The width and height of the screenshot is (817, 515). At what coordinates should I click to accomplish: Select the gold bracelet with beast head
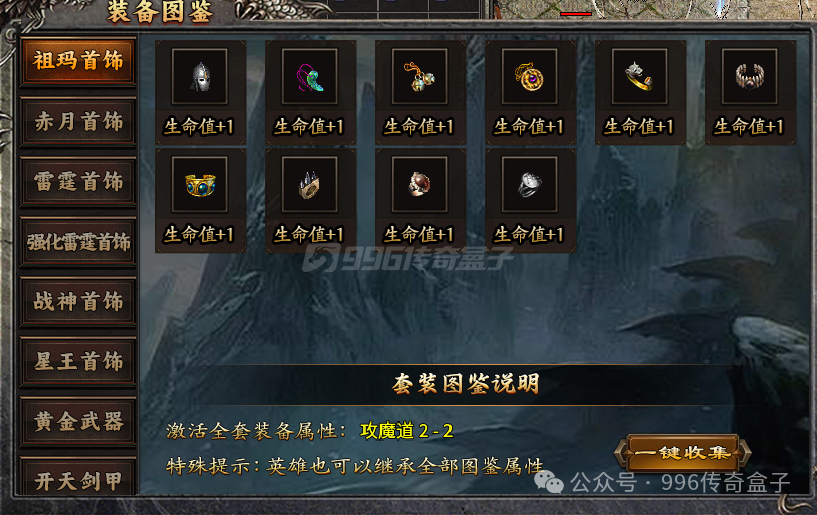(640, 77)
